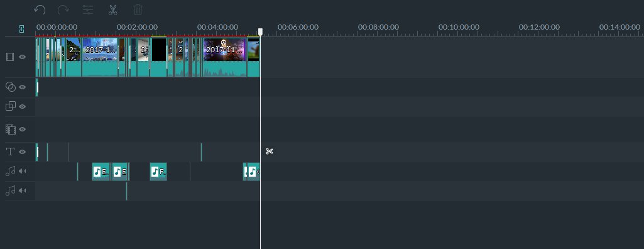Viewport: 644px width, 249px height.
Task: Select the first music track note icon
Action: [10, 171]
